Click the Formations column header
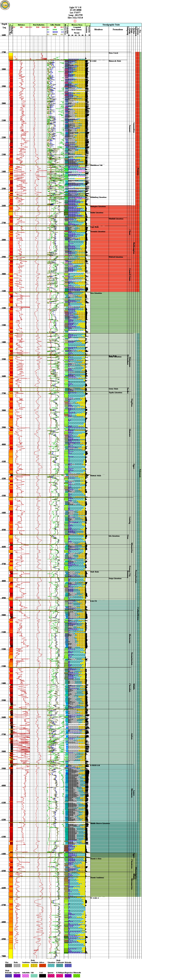Image resolution: width=184 pixels, height=980 pixels. point(118,29)
